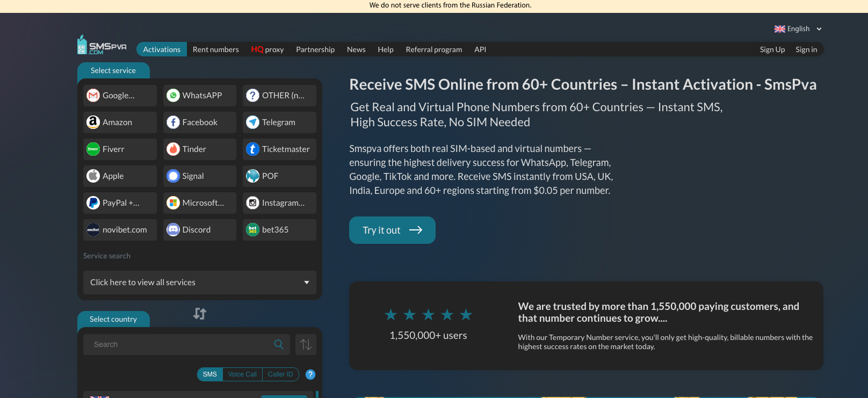Open Help menu item
868x398 pixels.
click(386, 49)
